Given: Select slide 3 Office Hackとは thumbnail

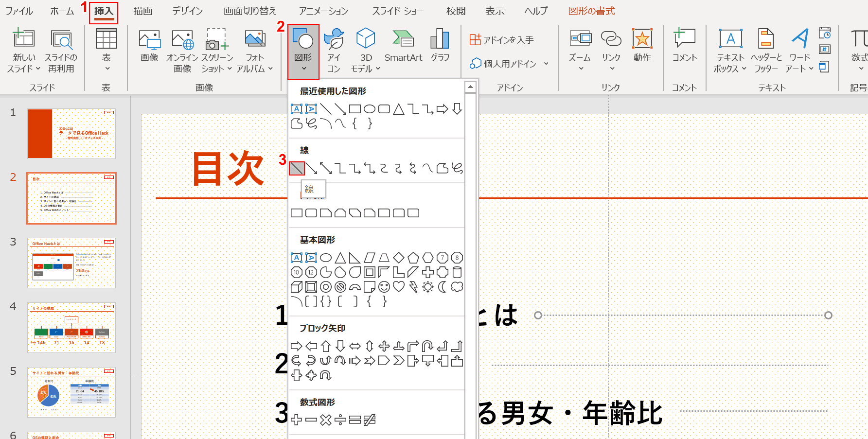Looking at the screenshot, I should tap(71, 263).
